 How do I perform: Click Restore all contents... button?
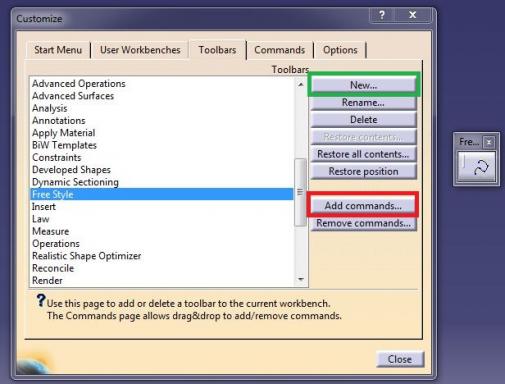363,154
